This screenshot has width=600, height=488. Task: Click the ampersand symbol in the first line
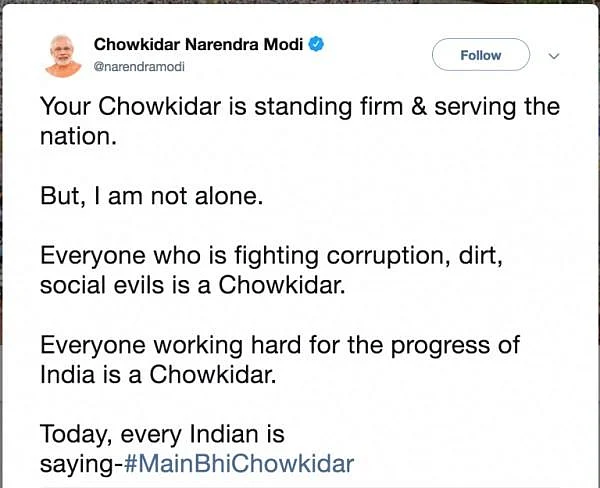[x=419, y=106]
